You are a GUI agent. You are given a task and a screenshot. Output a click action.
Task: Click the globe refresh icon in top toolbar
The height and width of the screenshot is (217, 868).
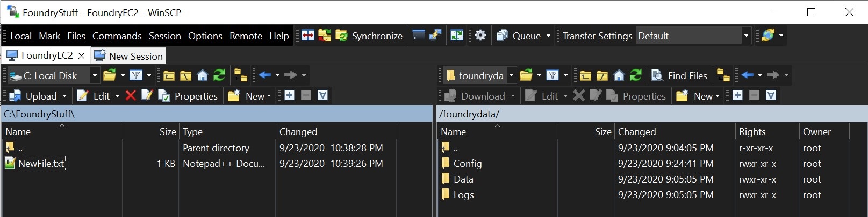click(767, 36)
